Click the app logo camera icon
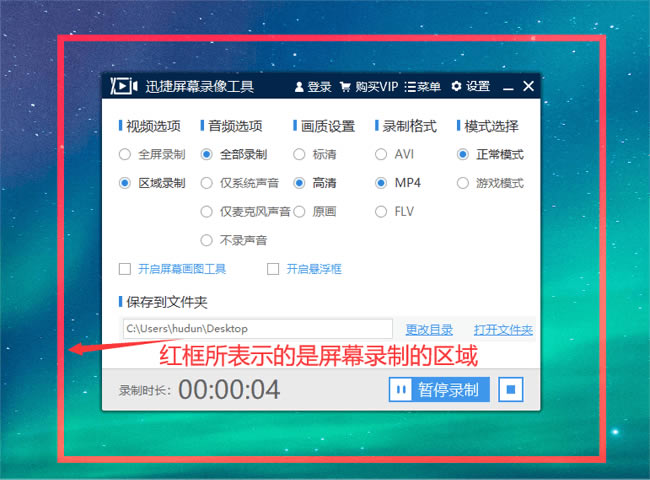Viewport: 650px width, 480px height. pyautogui.click(x=124, y=87)
